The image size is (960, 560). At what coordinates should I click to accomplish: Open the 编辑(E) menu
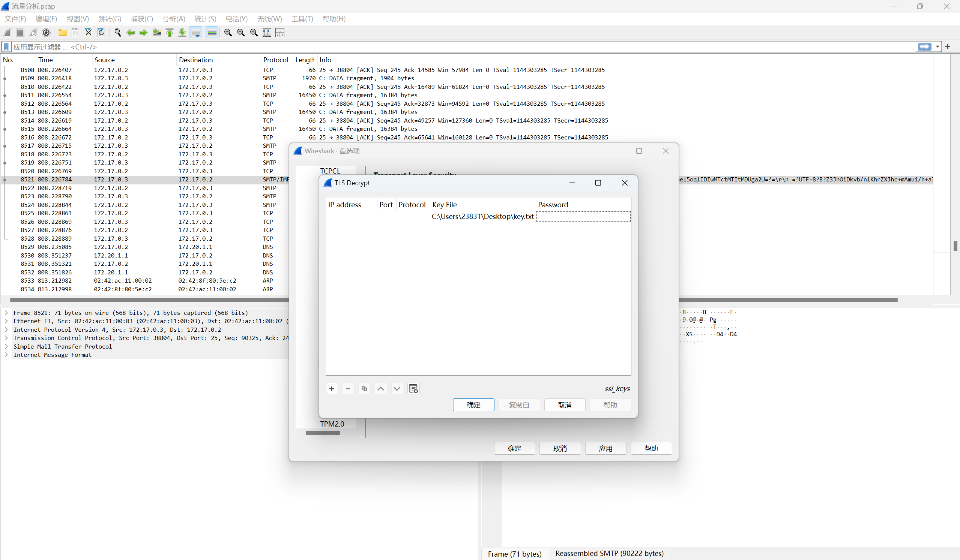pyautogui.click(x=46, y=19)
